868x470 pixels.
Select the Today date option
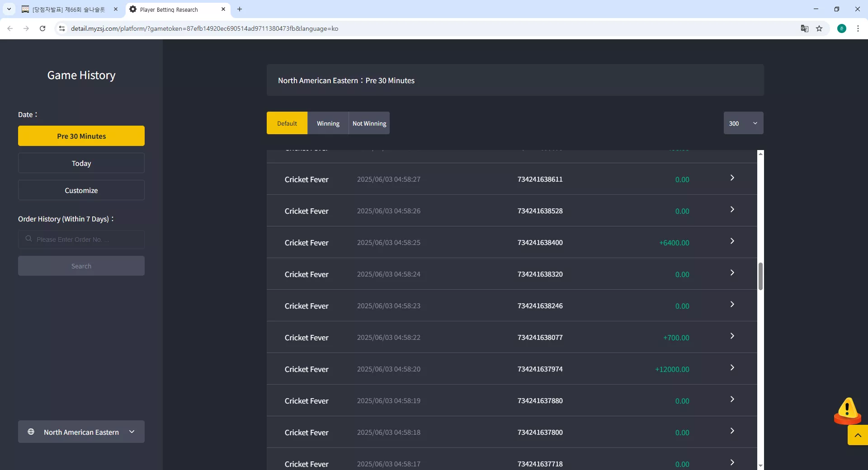[81, 163]
